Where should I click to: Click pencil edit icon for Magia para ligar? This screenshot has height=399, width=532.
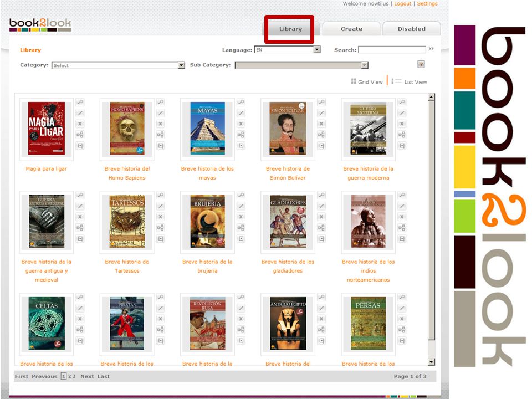pos(80,113)
